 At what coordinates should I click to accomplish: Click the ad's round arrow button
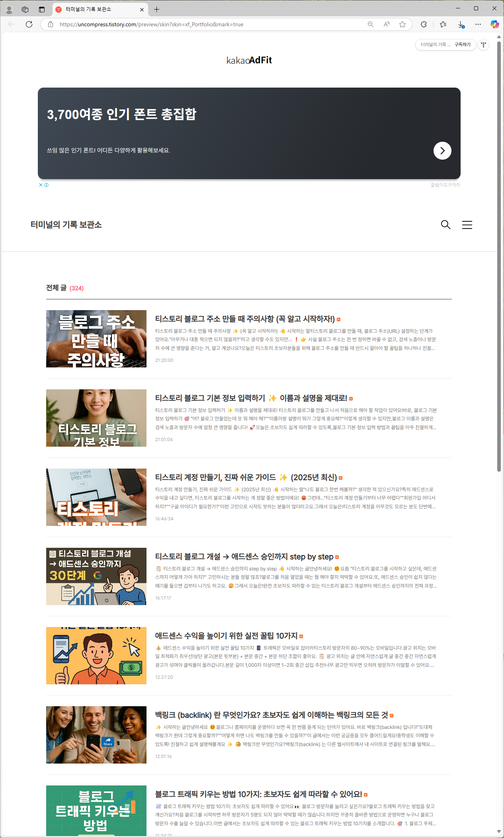pyautogui.click(x=442, y=150)
